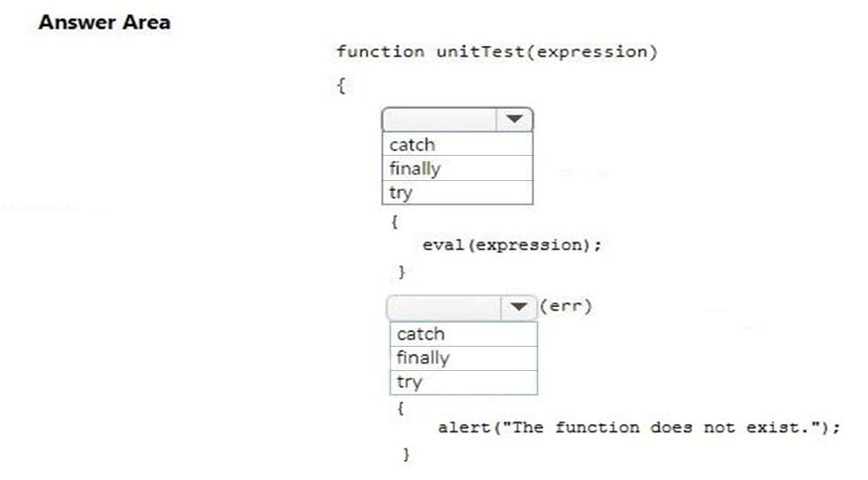Image resolution: width=868 pixels, height=480 pixels.
Task: Click the alert "The function does not exist." line
Action: point(639,428)
